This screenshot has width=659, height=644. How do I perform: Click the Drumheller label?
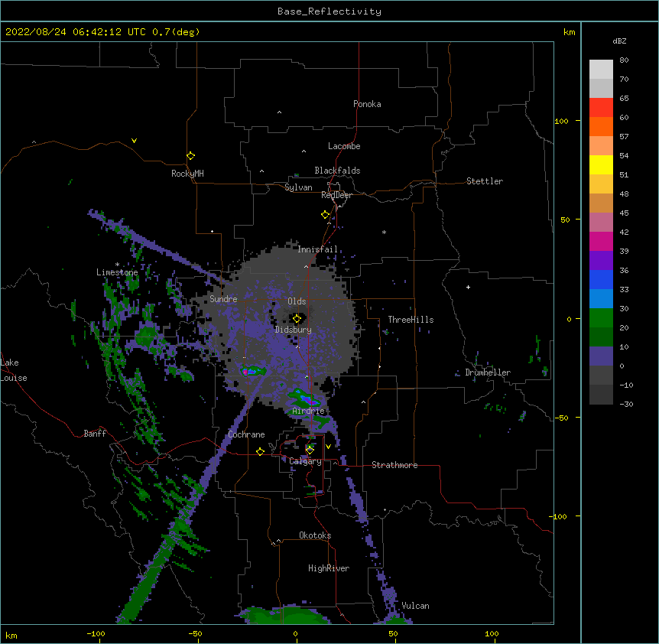[488, 372]
